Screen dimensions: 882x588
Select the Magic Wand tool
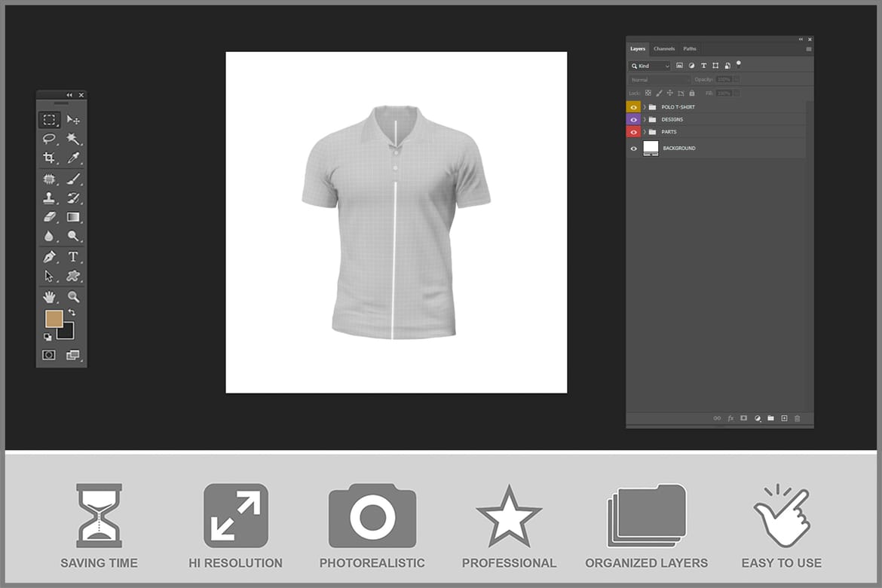point(73,139)
